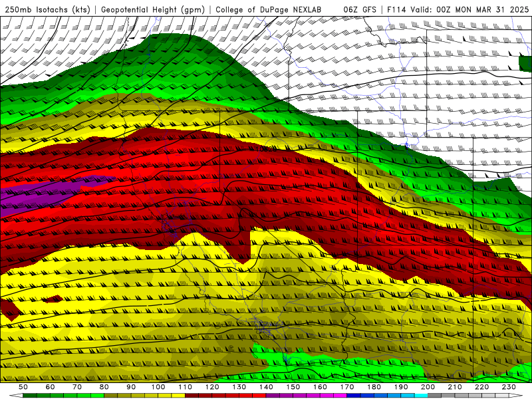Click the '160' legend value

[320, 387]
